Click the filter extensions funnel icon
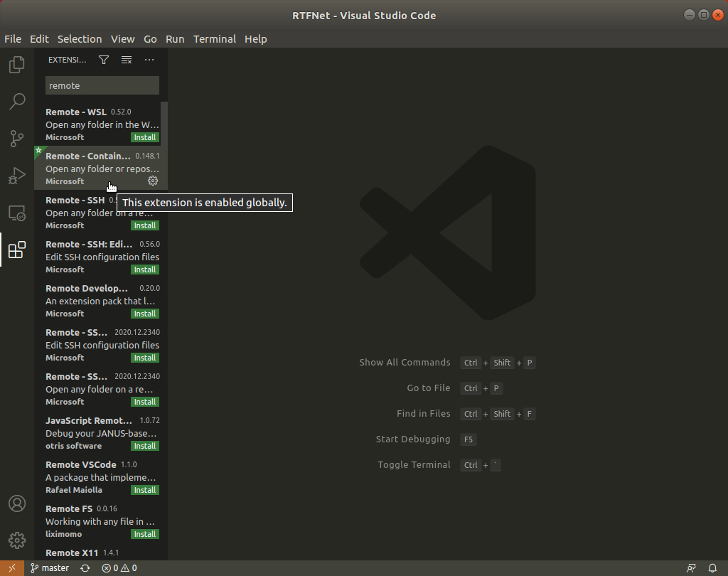This screenshot has width=728, height=576. pos(104,60)
